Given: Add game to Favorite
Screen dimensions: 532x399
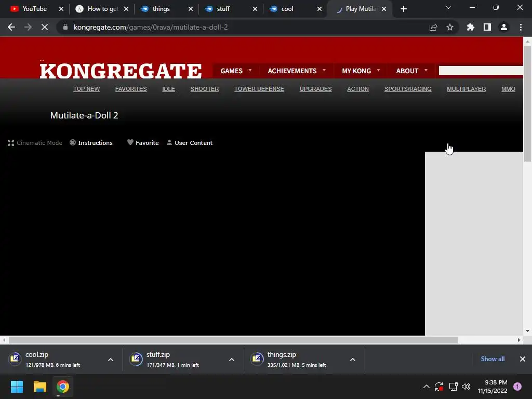Looking at the screenshot, I should coord(143,143).
